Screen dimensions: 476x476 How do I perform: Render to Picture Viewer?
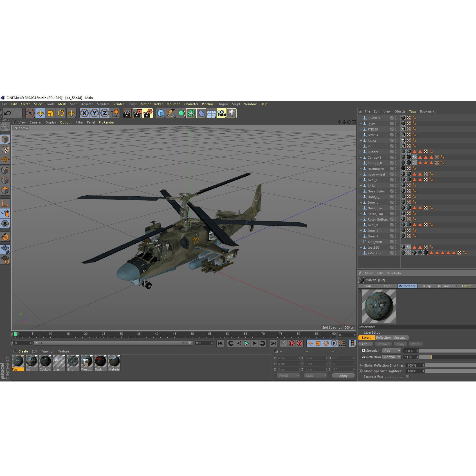click(138, 113)
